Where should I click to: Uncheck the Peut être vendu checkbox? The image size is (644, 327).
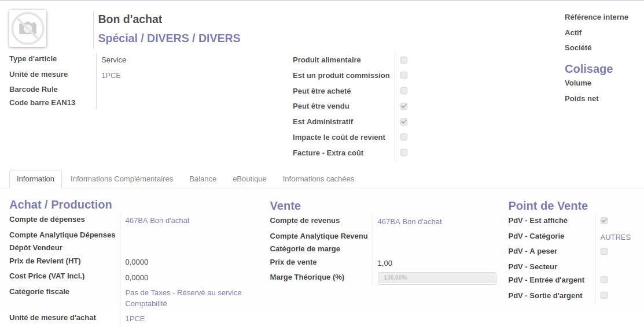coord(404,106)
